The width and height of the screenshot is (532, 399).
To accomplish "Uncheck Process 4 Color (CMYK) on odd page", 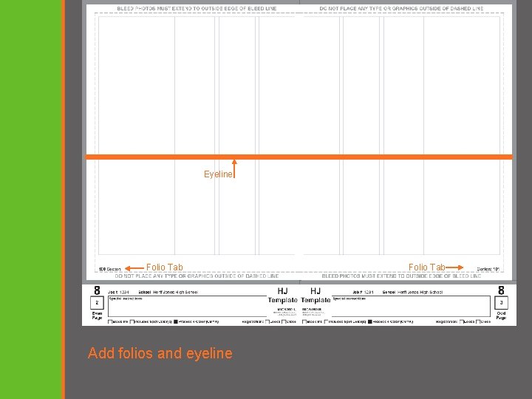I will point(370,321).
